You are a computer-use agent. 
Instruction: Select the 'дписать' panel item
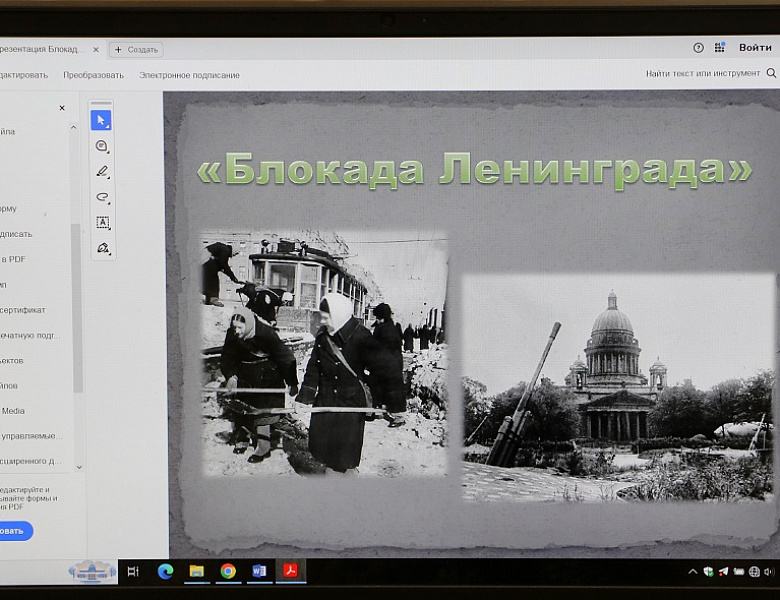click(16, 234)
